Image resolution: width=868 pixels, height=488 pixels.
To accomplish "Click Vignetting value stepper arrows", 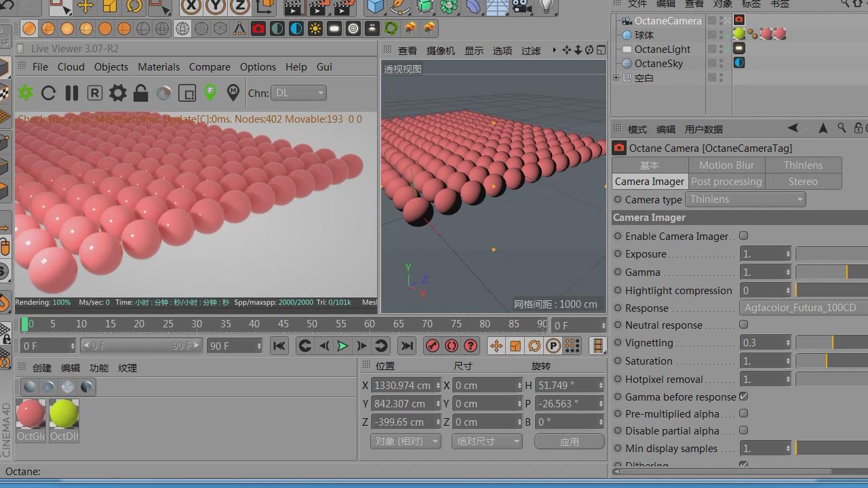I will click(x=788, y=343).
